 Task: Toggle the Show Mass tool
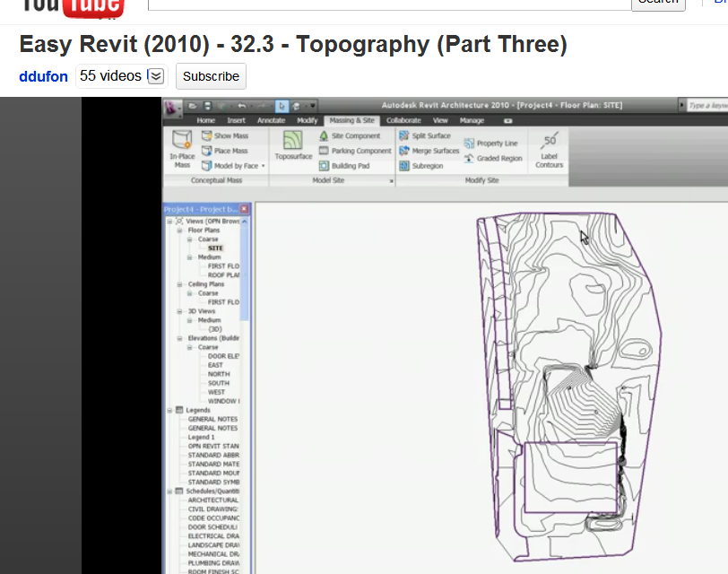click(225, 135)
